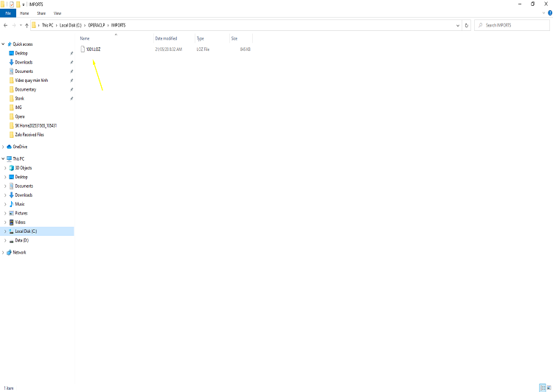Click the Up one level arrow
This screenshot has width=553, height=392.
pyautogui.click(x=27, y=25)
